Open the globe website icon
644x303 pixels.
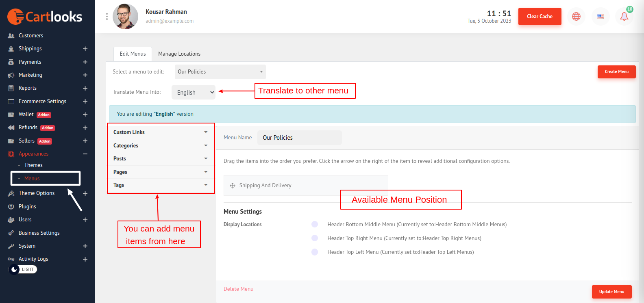(x=576, y=17)
